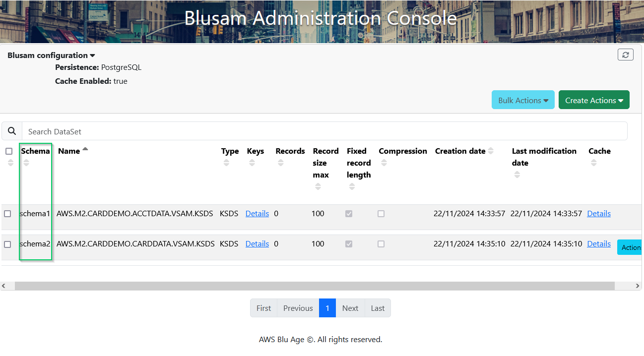Select the ACCTDATA dataset row checkbox
Viewport: 644px width, 356px height.
pyautogui.click(x=8, y=213)
